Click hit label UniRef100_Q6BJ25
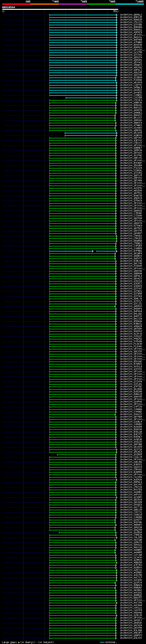Viewport: 146px width, 644px height. (131, 509)
